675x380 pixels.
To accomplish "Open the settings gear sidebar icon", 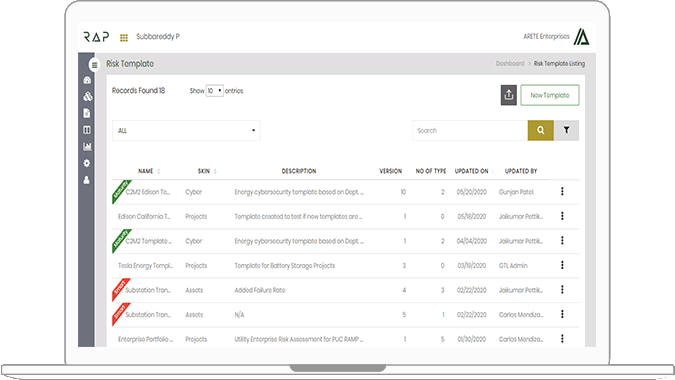I will [87, 163].
